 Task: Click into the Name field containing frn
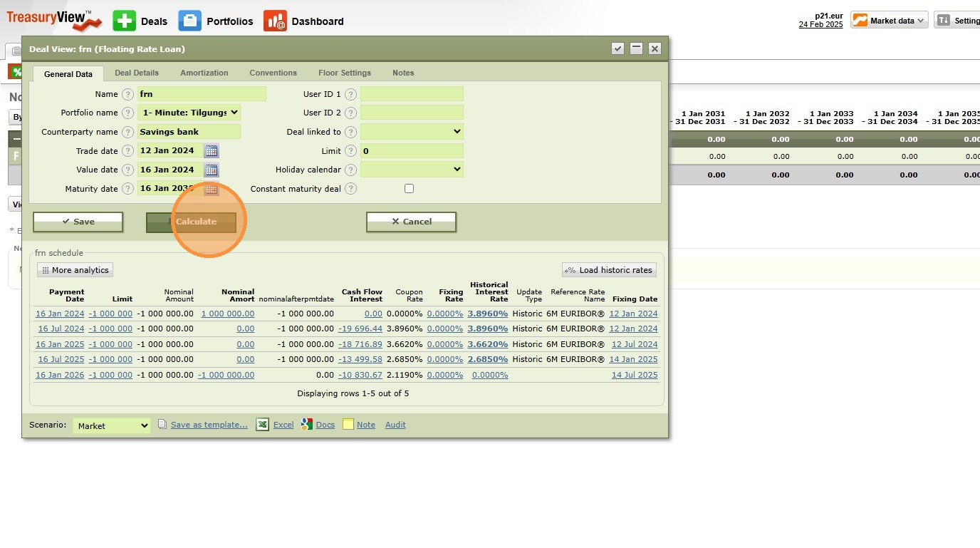point(202,94)
